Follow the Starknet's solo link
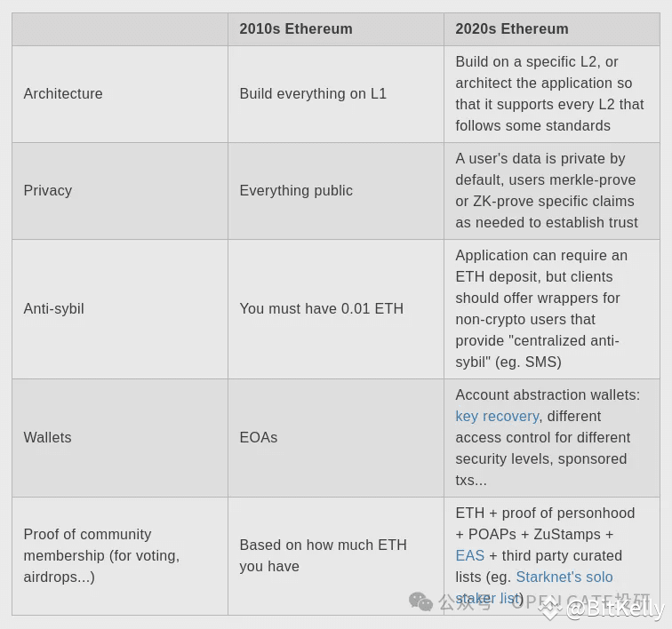This screenshot has height=629, width=672. [564, 577]
